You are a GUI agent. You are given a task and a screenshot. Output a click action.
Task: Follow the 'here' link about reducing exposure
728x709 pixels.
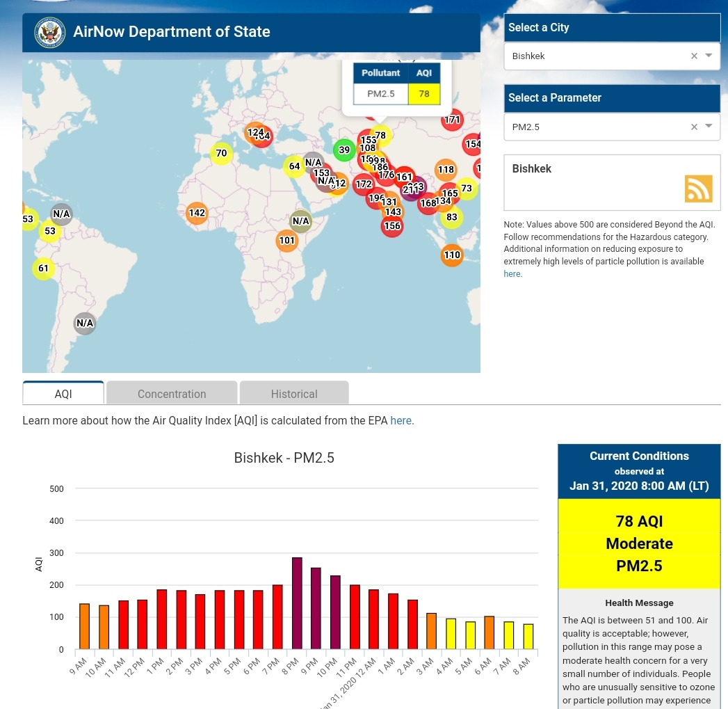(x=512, y=274)
